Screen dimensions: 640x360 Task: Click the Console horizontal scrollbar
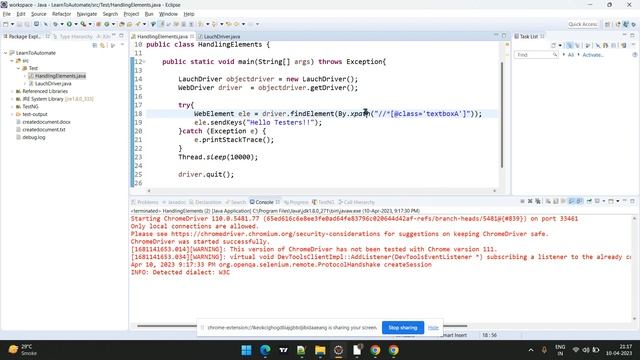pos(302,326)
